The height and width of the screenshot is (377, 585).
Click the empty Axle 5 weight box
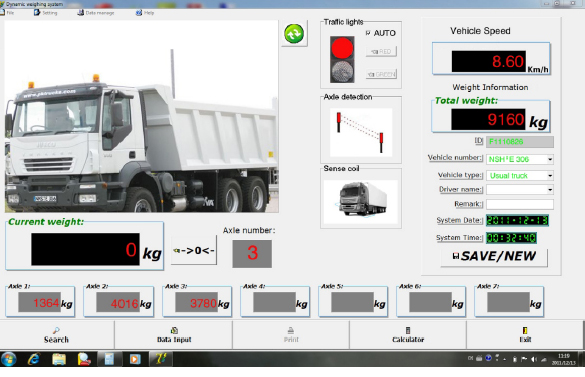352,302
